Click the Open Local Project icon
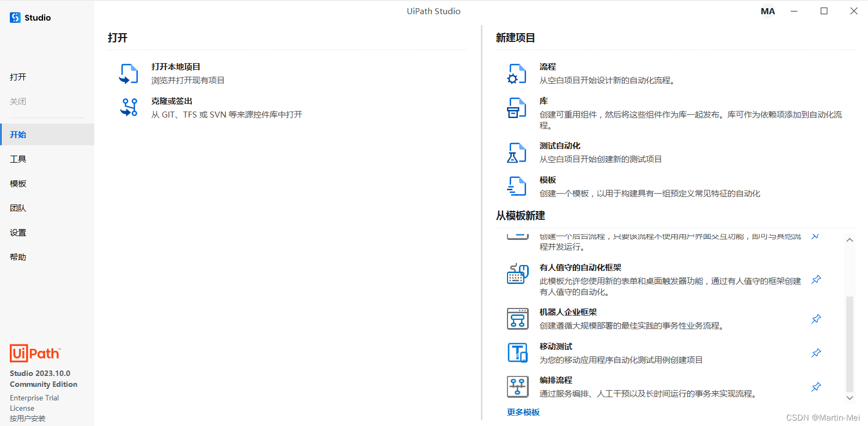868x426 pixels. tap(129, 73)
